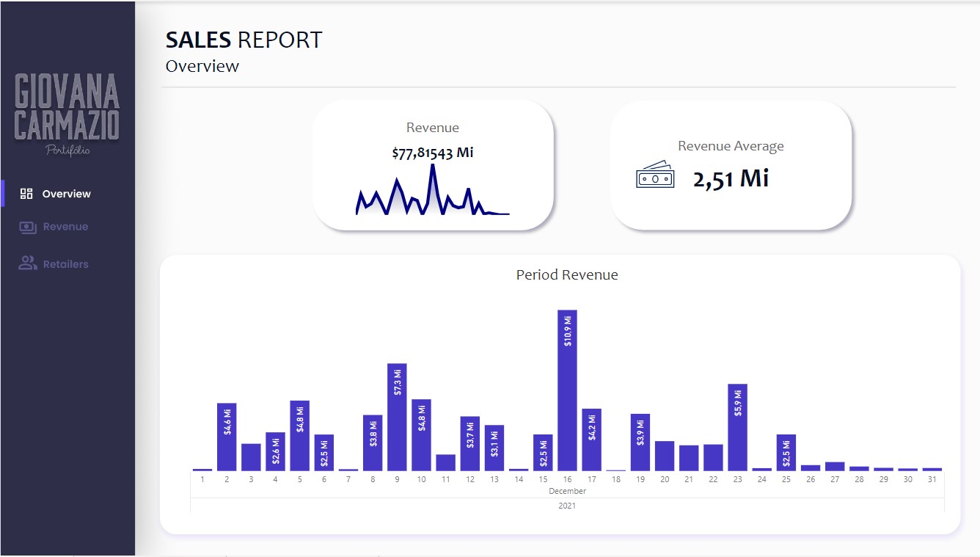Select the unlabeled bar for day 20

(665, 456)
